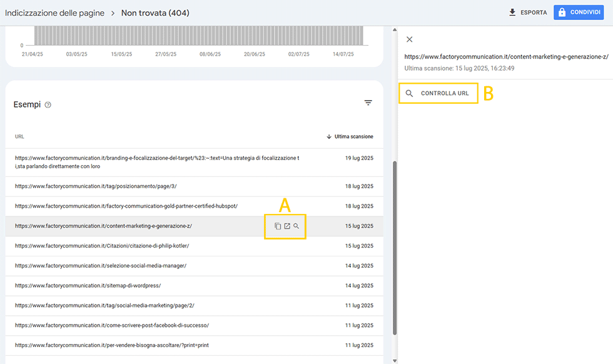Screen dimensions: 613x364
Task: Click the scroll down arrow of the list scrollbar
Action: (395, 361)
